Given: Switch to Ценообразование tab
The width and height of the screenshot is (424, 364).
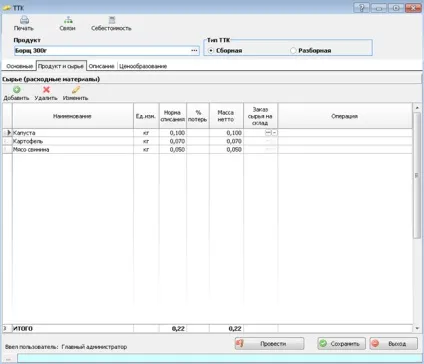Looking at the screenshot, I should [143, 66].
